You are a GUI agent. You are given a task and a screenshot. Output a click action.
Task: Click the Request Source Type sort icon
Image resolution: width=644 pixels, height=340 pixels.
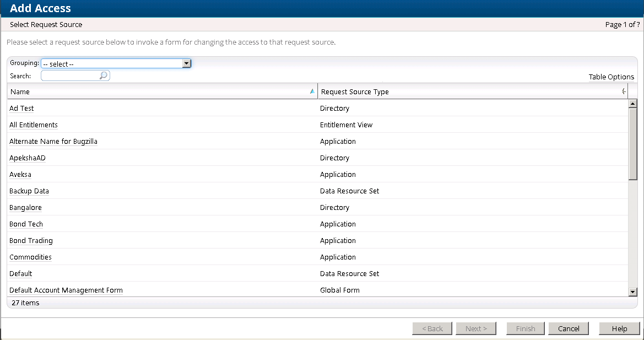623,91
